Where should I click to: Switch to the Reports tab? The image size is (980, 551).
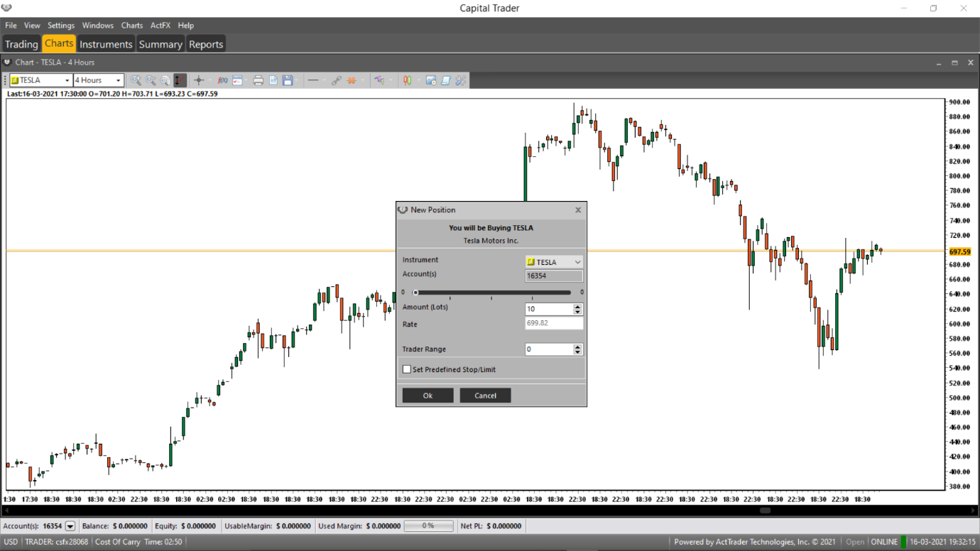(x=206, y=44)
